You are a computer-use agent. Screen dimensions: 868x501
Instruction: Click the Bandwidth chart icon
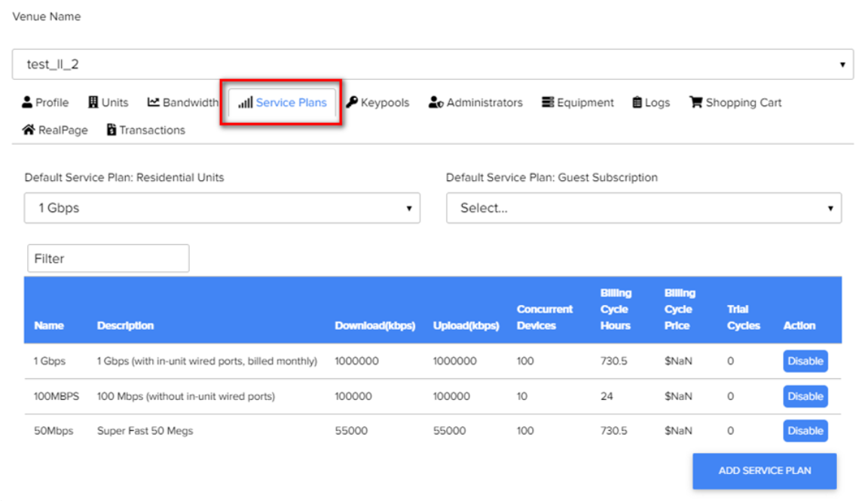[x=154, y=102]
